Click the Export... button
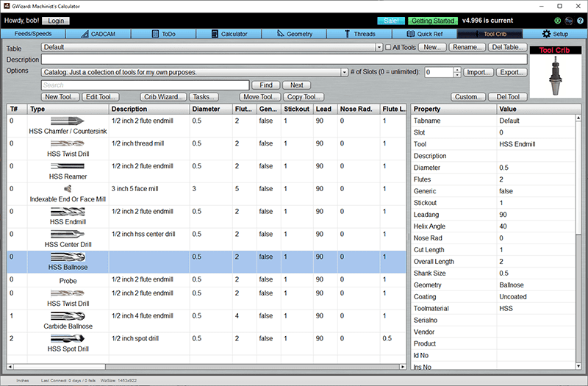The height and width of the screenshot is (386, 588). pyautogui.click(x=512, y=72)
